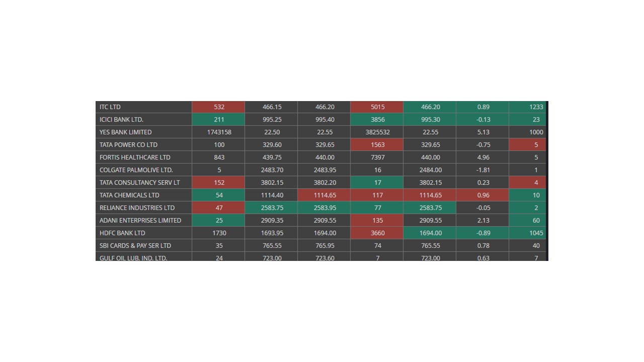Select red ask quantity 1563 Tata Power
Viewport: 644px width, 362px height.
377,145
